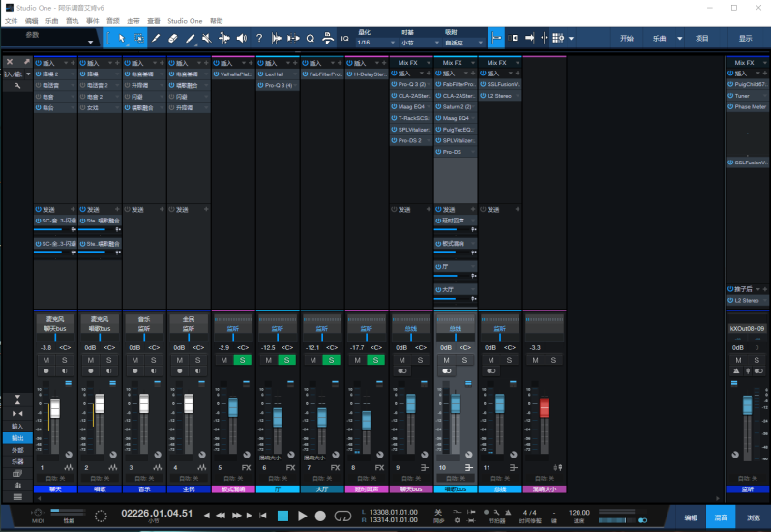Click the tempo value 120.00
The image size is (771, 532).
[579, 513]
